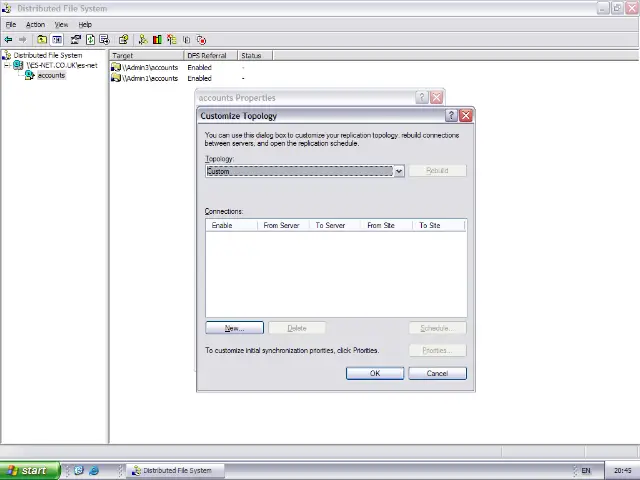Click the Distributed File System taskbar button

(175, 471)
